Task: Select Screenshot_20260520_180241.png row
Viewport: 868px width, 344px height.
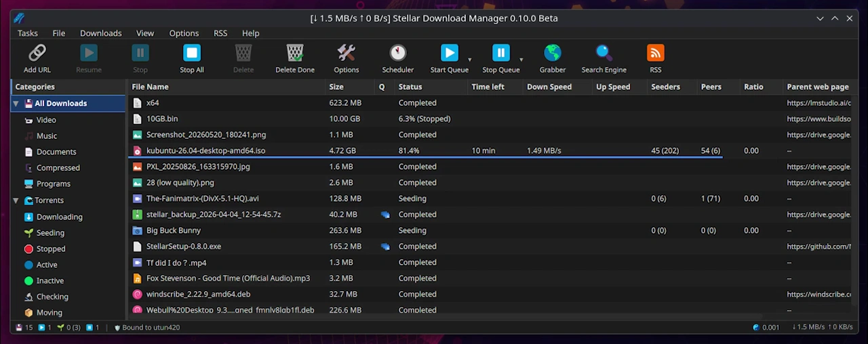Action: (x=490, y=135)
